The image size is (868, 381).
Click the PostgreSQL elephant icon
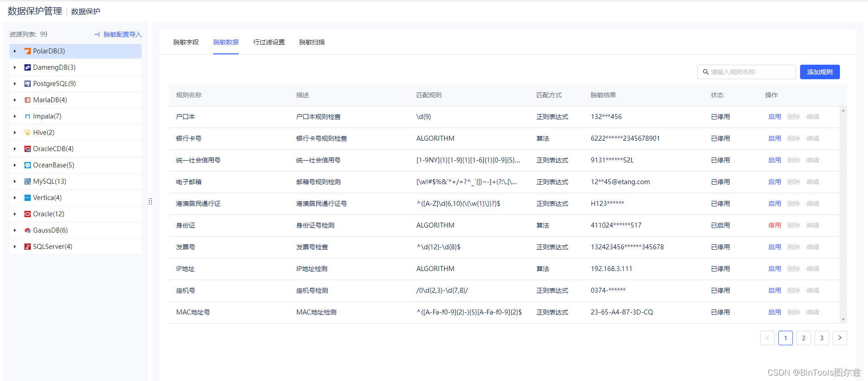pos(28,84)
